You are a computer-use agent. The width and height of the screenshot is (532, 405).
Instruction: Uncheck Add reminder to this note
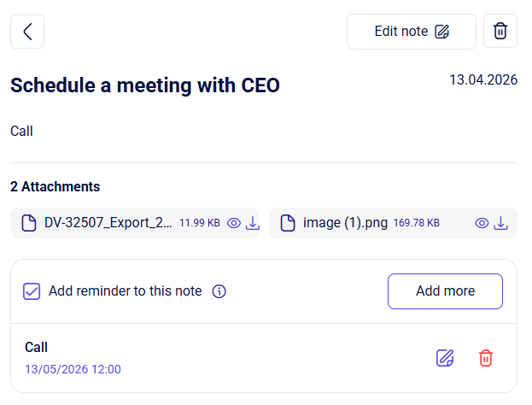tap(32, 291)
